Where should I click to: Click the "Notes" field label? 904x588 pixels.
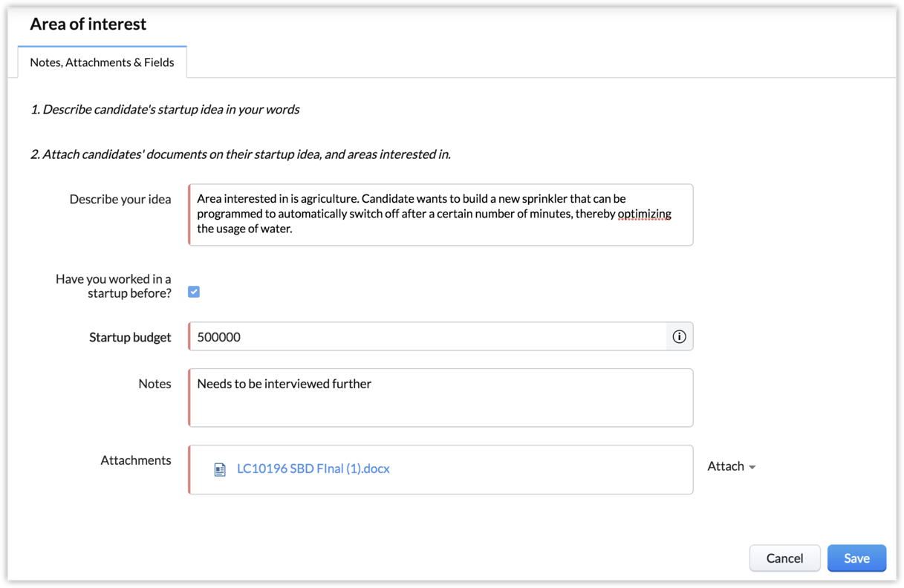(155, 384)
